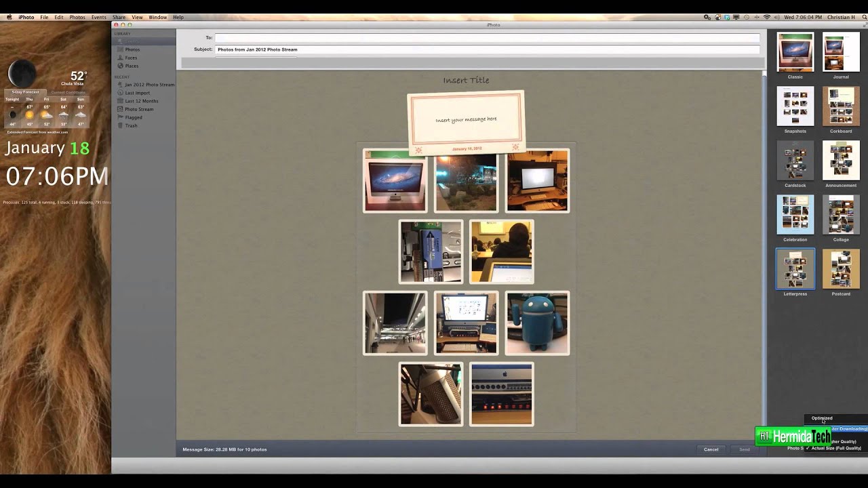Select the blue Android figurine photo
Screen dimensions: 868x488
point(537,323)
